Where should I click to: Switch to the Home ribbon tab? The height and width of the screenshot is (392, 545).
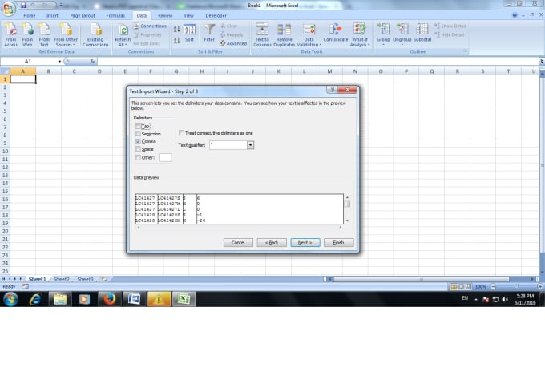click(29, 16)
